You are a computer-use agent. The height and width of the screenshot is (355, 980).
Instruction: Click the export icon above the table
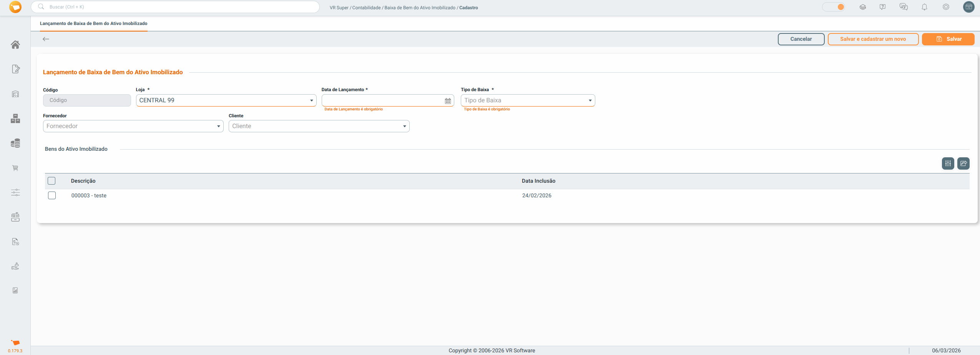coord(963,163)
